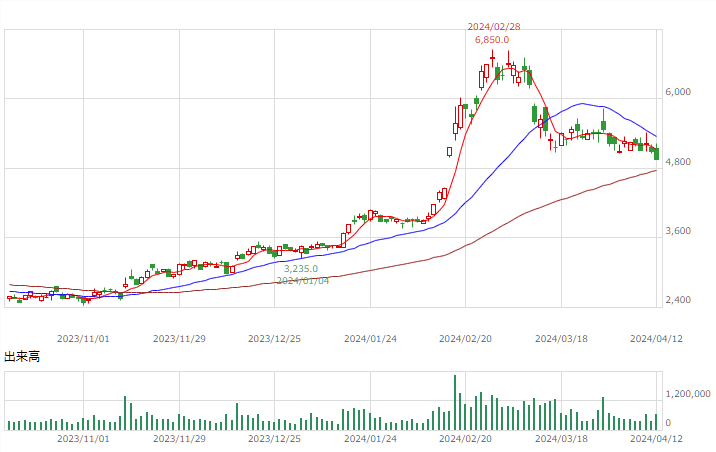Click the 3,600 price axis label
The width and height of the screenshot is (716, 452).
tap(678, 231)
